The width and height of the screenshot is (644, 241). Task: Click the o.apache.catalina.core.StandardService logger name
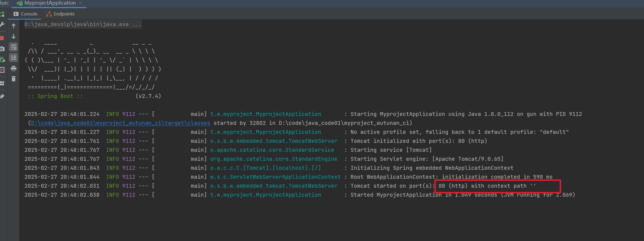(272, 150)
